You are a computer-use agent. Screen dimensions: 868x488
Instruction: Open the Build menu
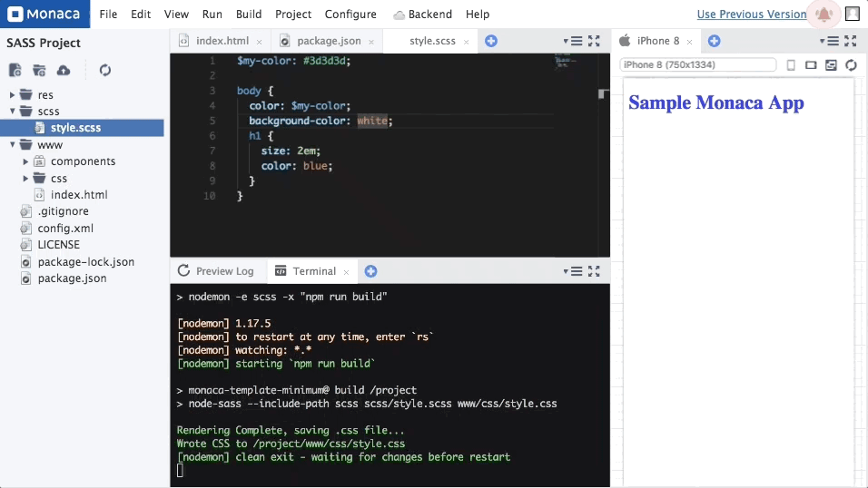[x=249, y=15]
